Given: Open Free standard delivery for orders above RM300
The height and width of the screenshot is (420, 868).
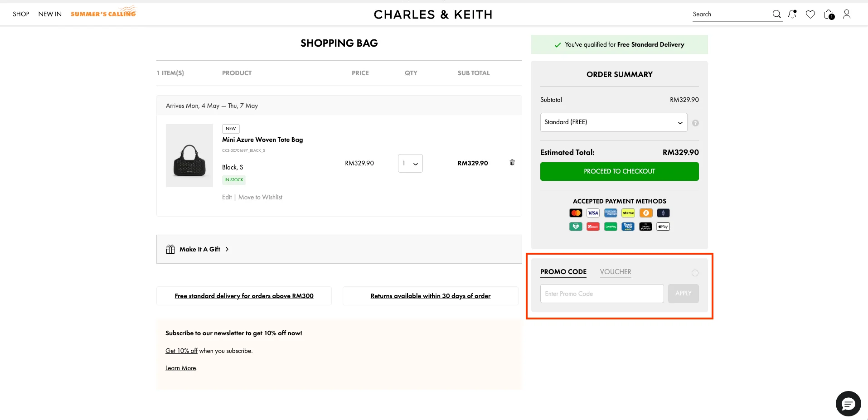Looking at the screenshot, I should pos(244,296).
